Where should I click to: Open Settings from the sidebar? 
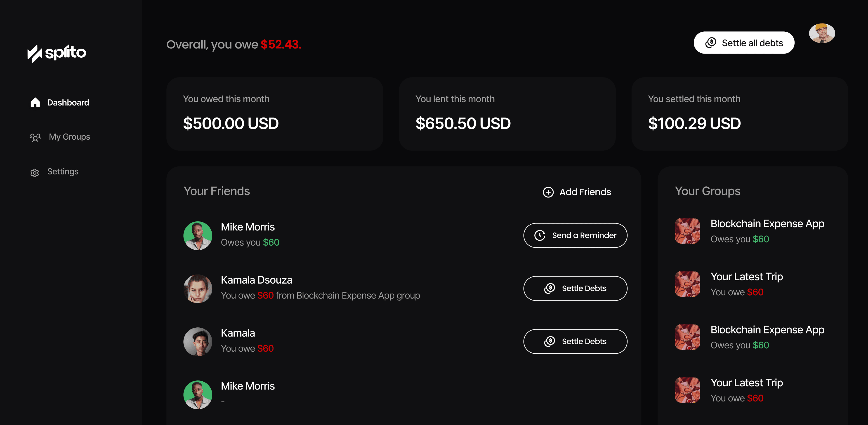pyautogui.click(x=63, y=171)
